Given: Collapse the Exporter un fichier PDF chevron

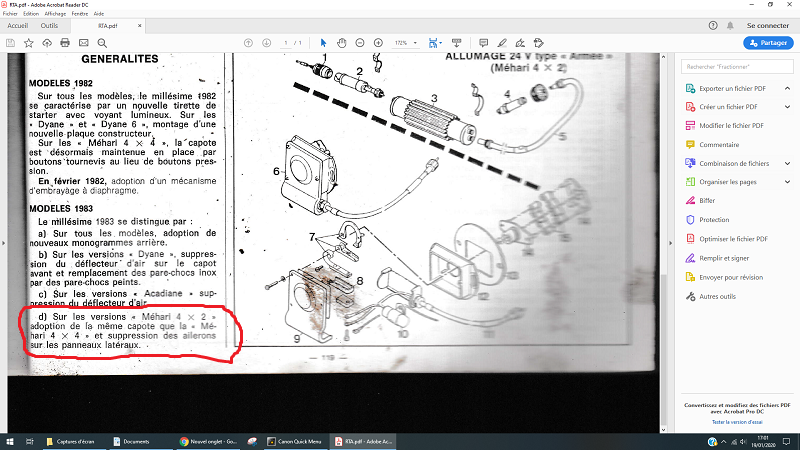Looking at the screenshot, I should pyautogui.click(x=787, y=88).
